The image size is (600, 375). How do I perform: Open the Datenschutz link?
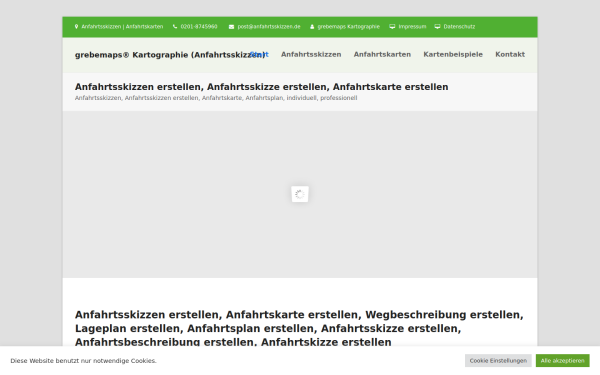tap(459, 27)
